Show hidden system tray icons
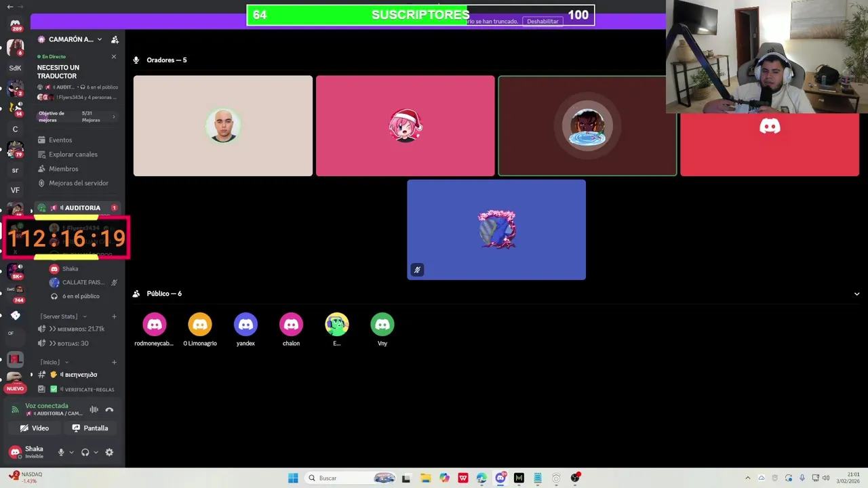The height and width of the screenshot is (488, 868). [x=748, y=478]
